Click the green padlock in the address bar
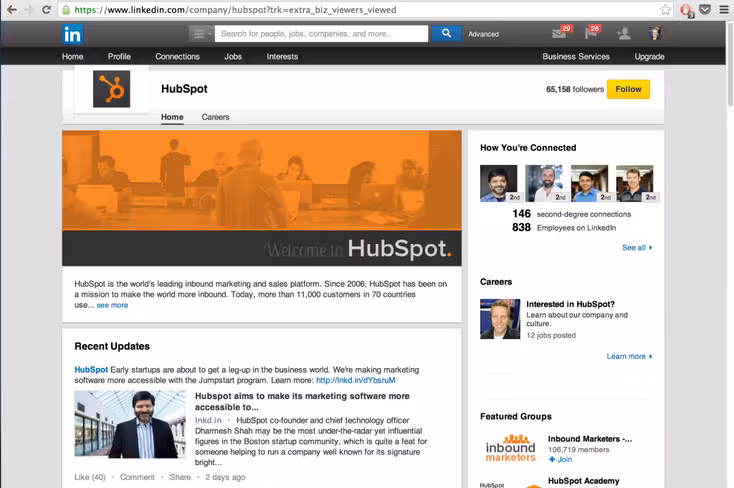Image resolution: width=734 pixels, height=488 pixels. [66, 10]
